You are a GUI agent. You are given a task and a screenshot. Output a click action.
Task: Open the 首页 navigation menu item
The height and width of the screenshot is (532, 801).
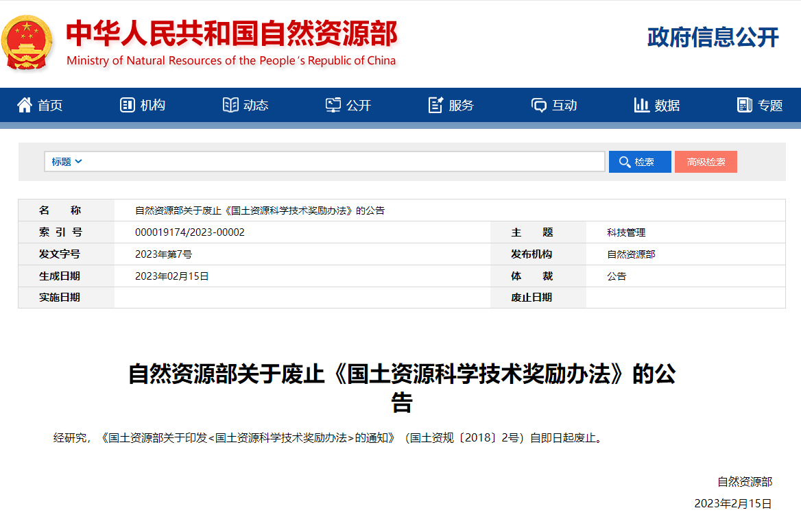(49, 105)
